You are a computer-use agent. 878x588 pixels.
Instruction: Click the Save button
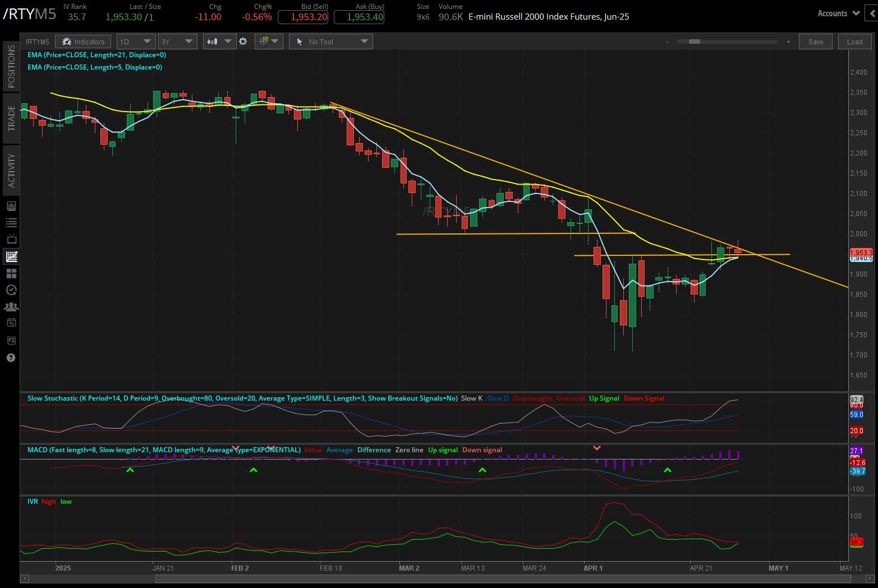point(815,41)
